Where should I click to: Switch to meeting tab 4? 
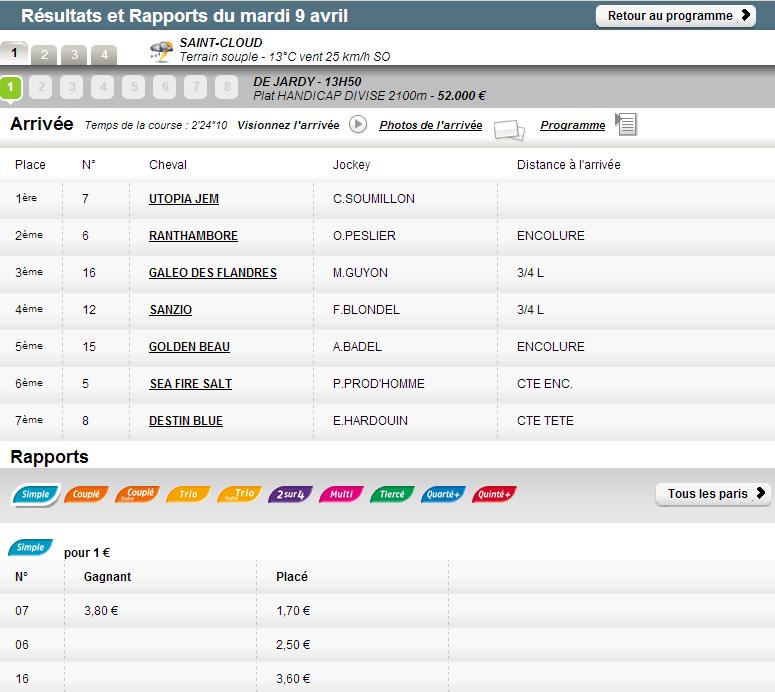[104, 55]
